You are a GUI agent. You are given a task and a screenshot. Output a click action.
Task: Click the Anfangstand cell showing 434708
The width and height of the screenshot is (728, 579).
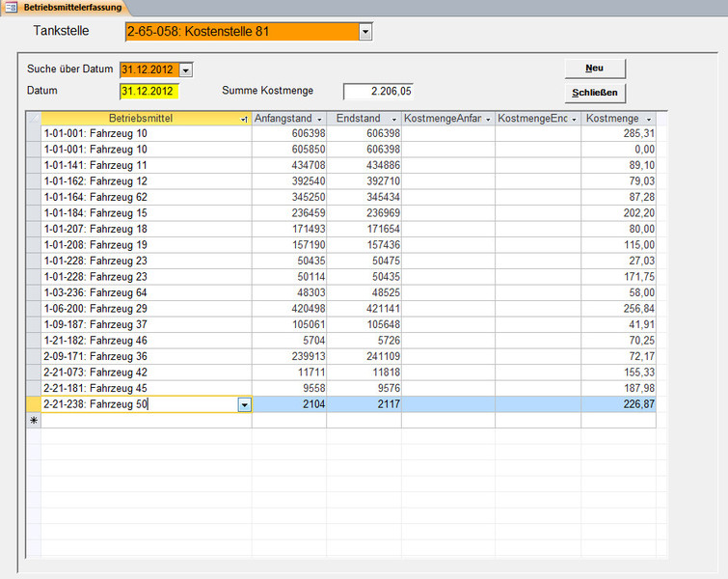click(289, 165)
